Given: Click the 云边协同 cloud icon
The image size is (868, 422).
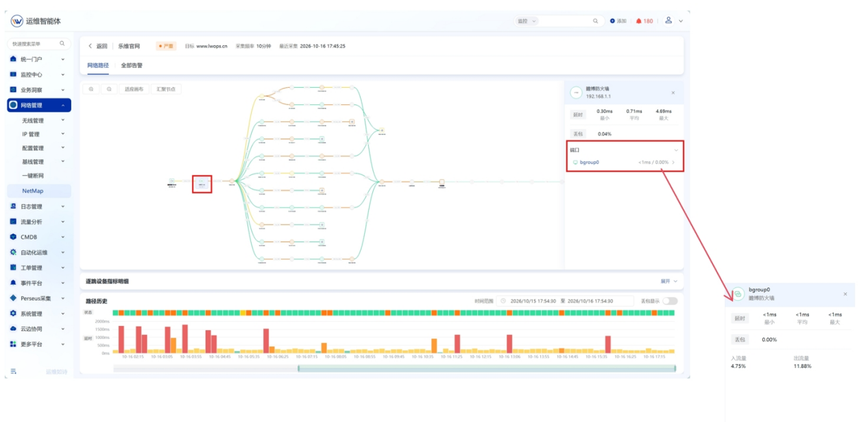Looking at the screenshot, I should pyautogui.click(x=13, y=329).
